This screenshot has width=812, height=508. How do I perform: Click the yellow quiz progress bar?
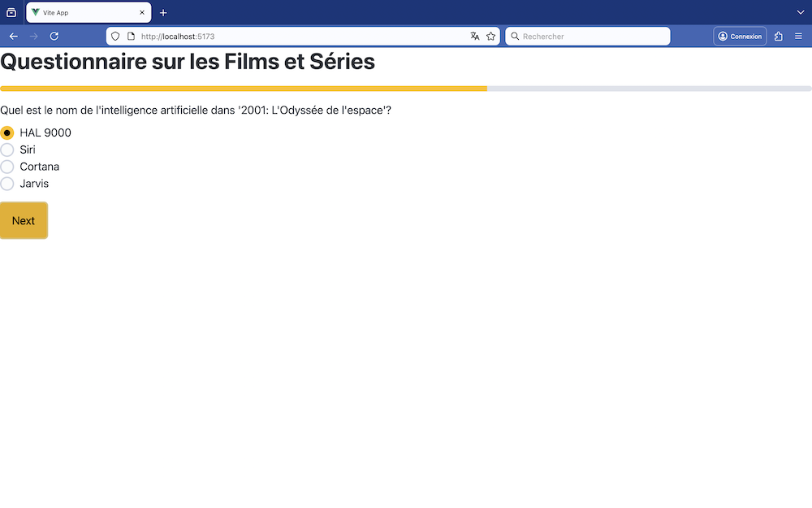coord(244,89)
